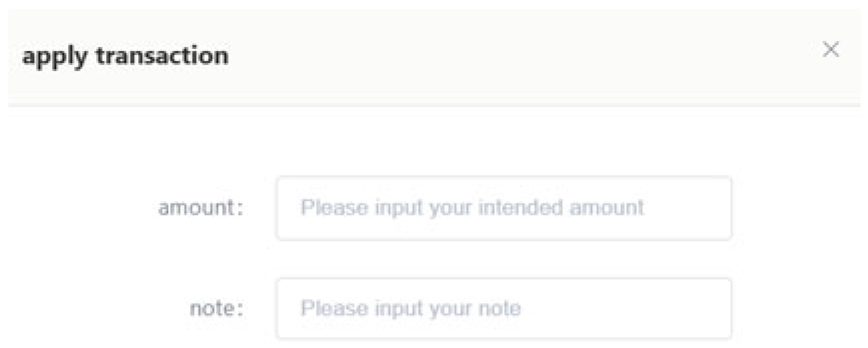This screenshot has width=868, height=348.
Task: Click the amount input field
Action: point(503,208)
